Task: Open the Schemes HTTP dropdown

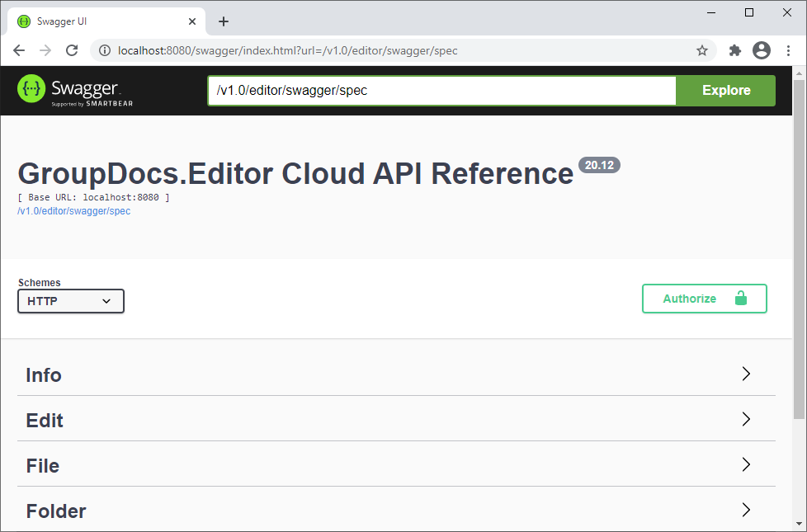Action: 71,301
